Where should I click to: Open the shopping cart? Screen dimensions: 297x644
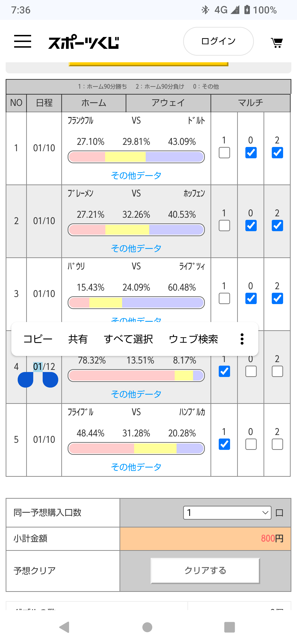point(277,42)
